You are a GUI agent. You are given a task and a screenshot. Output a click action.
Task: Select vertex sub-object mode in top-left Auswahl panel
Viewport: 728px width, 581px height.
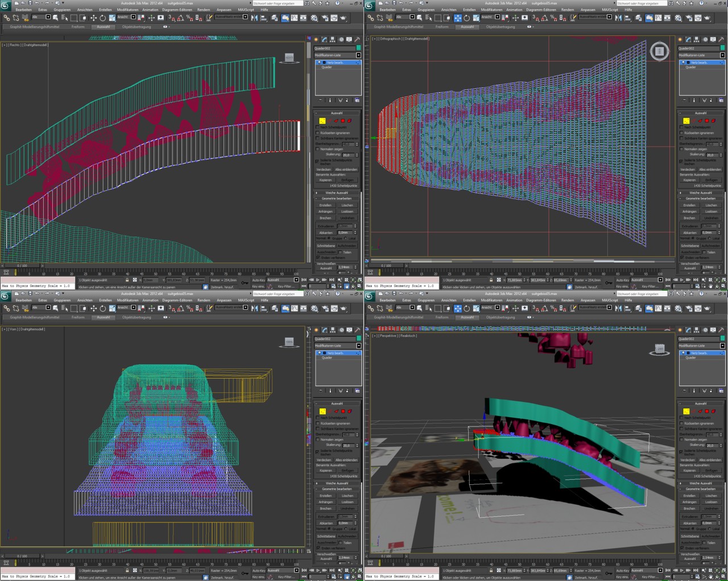coord(322,121)
